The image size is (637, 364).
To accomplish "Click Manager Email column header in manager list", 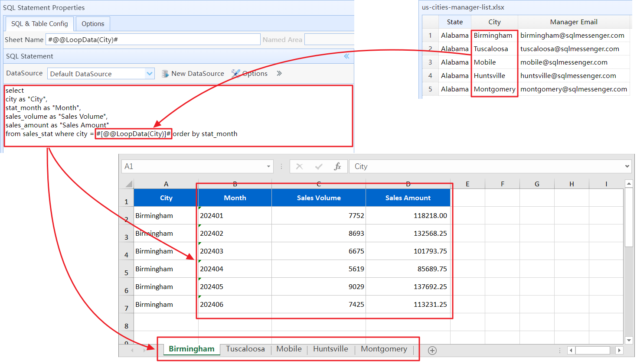I will [x=574, y=22].
